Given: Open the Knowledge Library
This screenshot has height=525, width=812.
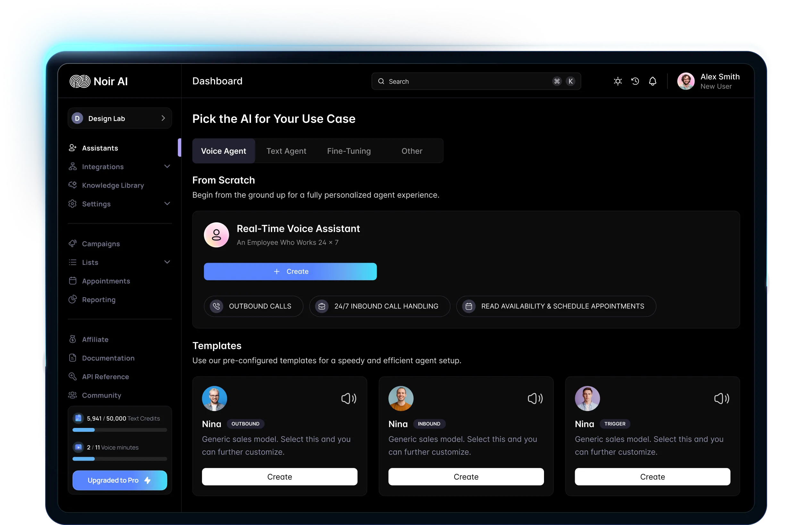Looking at the screenshot, I should pos(113,185).
